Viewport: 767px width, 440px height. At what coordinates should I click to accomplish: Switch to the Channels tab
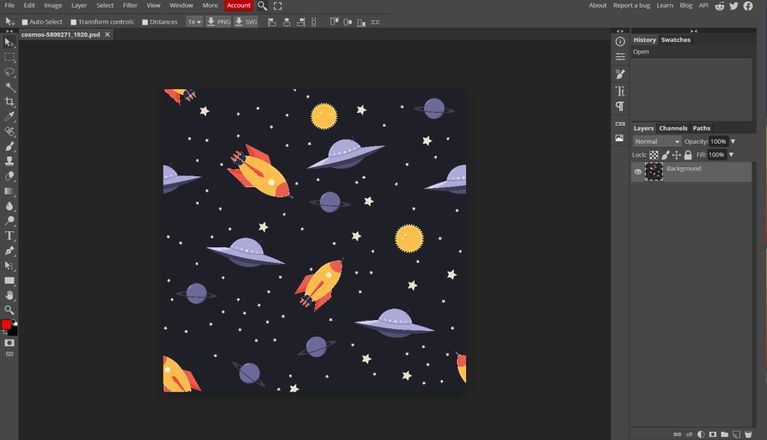(673, 128)
